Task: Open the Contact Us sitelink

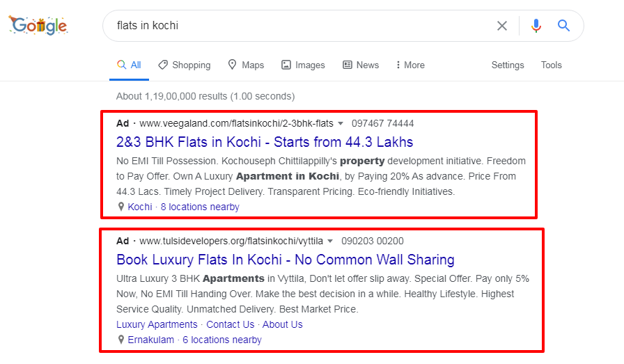Action: point(230,324)
